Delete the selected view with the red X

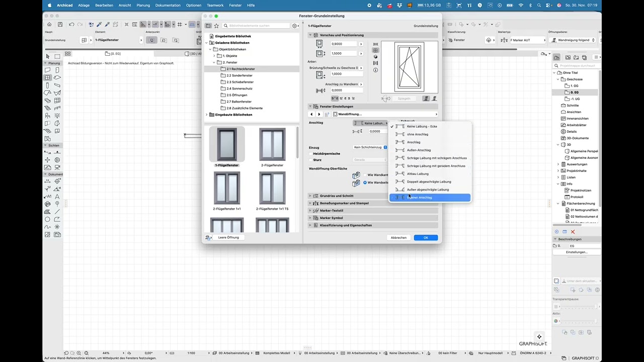click(573, 232)
